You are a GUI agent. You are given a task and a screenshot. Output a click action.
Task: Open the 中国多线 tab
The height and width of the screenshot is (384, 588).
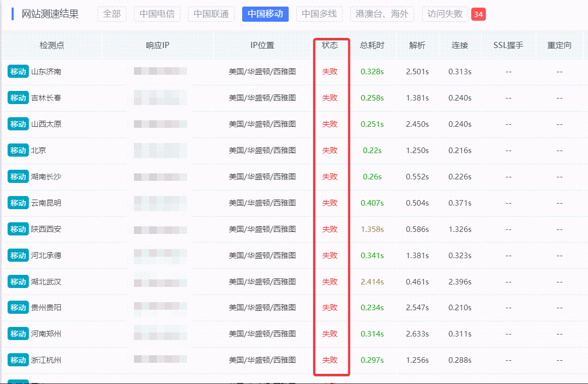click(x=319, y=14)
